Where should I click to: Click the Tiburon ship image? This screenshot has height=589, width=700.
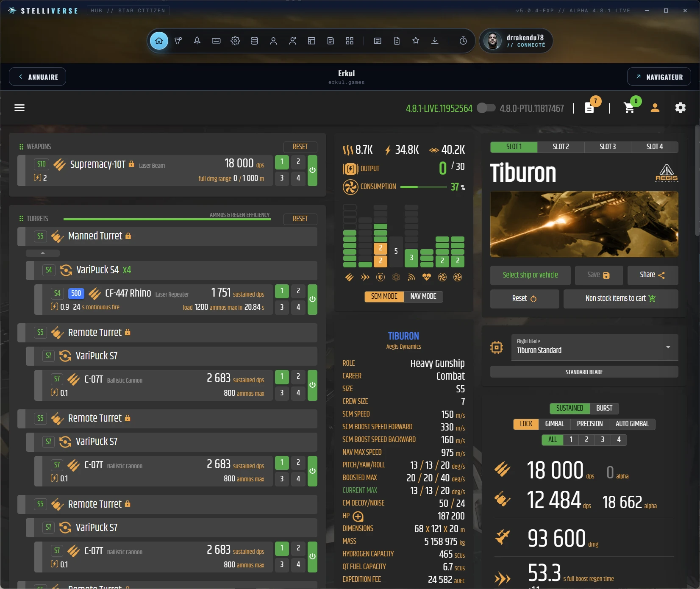point(584,224)
